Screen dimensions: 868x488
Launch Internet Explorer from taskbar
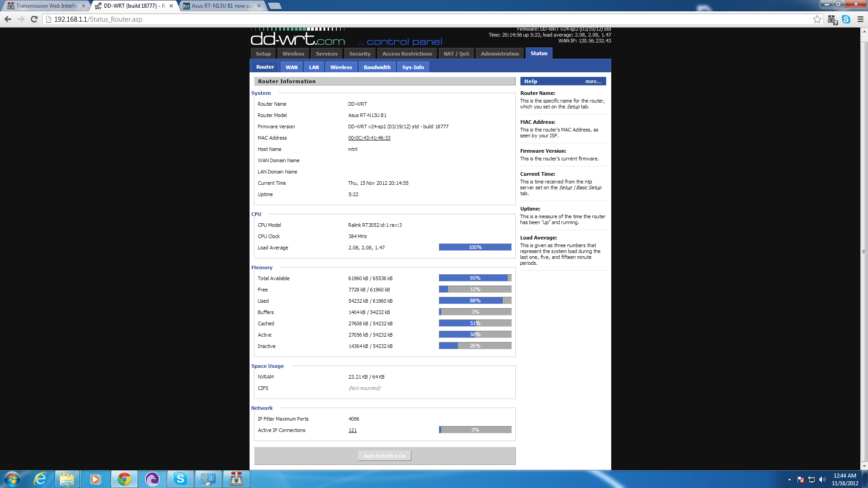40,479
